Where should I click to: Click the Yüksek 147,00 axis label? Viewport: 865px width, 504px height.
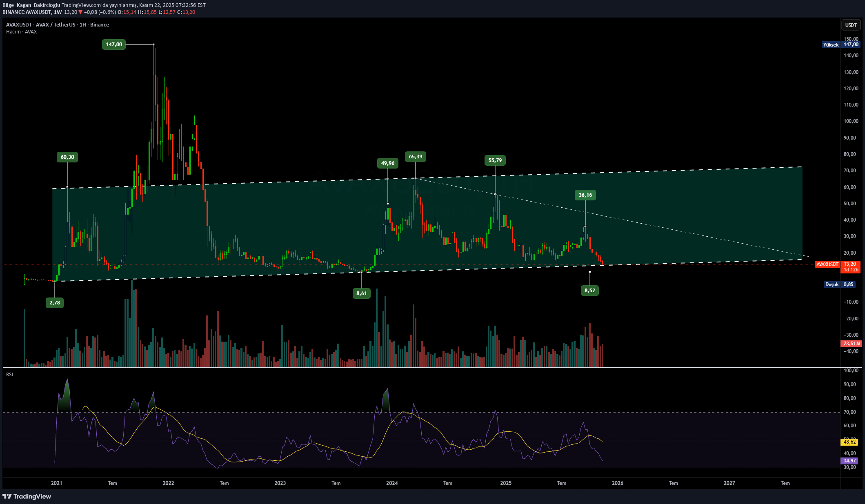click(x=841, y=45)
